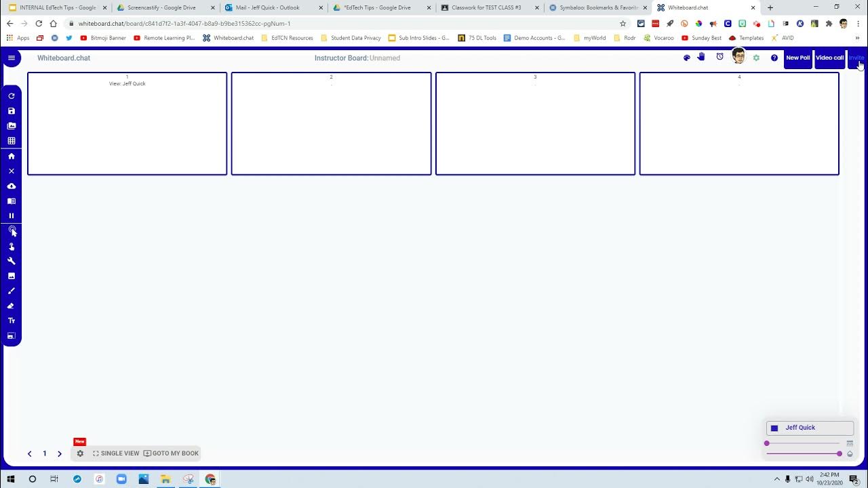This screenshot has height=488, width=868.
Task: Open the Chrome three-dot menu
Action: click(x=859, y=23)
